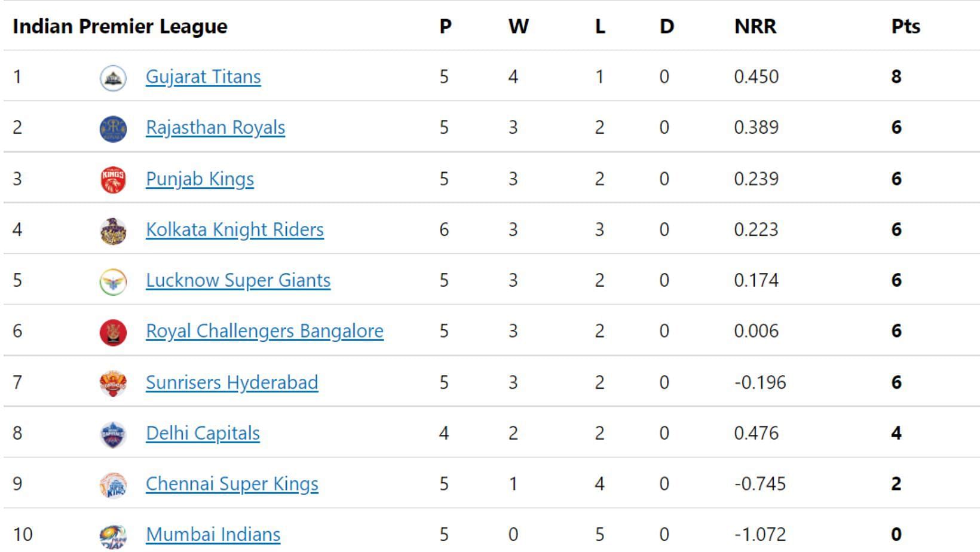The image size is (980, 552).
Task: Click the Delhi Capitals logo
Action: pos(113,434)
